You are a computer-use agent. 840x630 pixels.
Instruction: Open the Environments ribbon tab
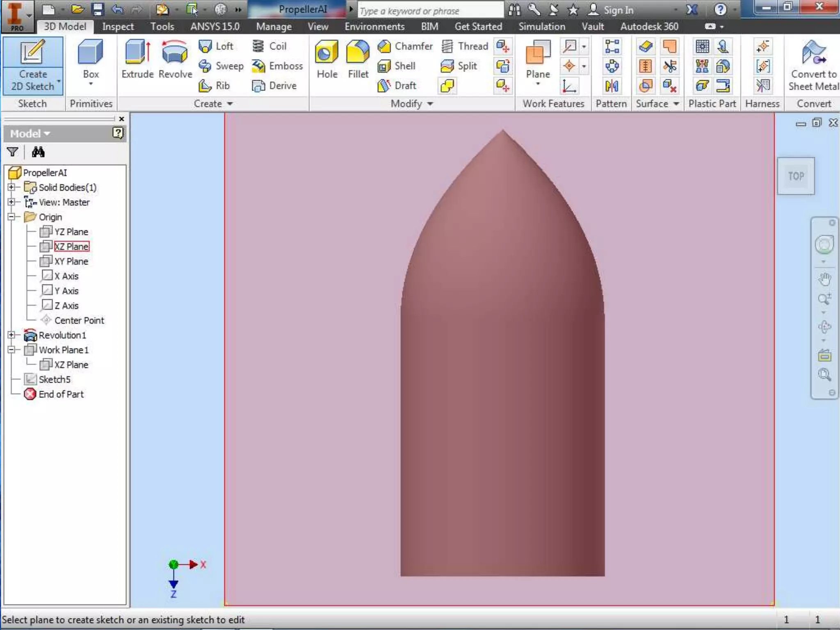click(x=374, y=27)
